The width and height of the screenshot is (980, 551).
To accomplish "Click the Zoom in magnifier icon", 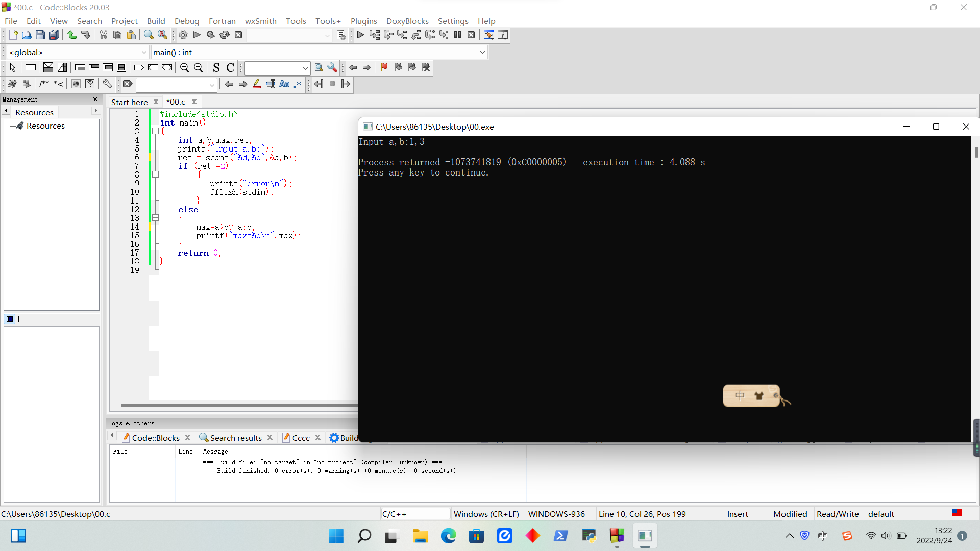I will point(185,68).
